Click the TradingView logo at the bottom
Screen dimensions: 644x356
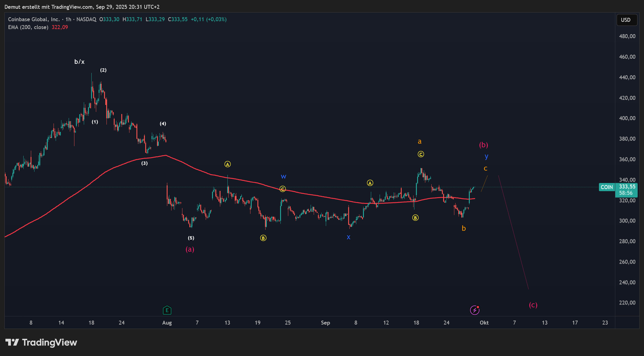(x=41, y=342)
